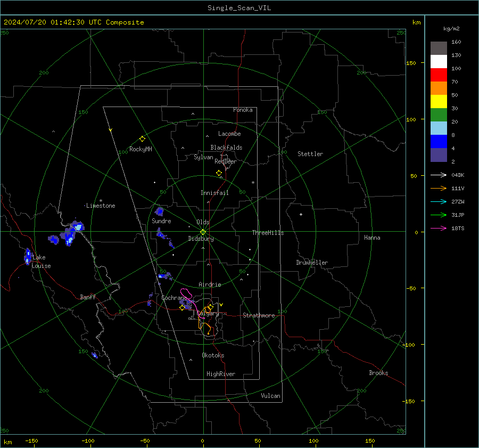The height and width of the screenshot is (448, 479).
Task: Click the Olds map label
Action: pos(203,222)
